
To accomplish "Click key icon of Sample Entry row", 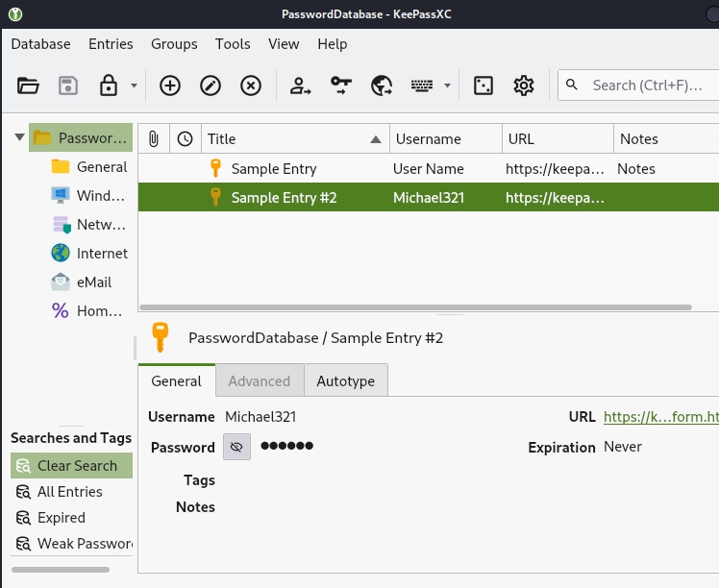I will pos(215,168).
